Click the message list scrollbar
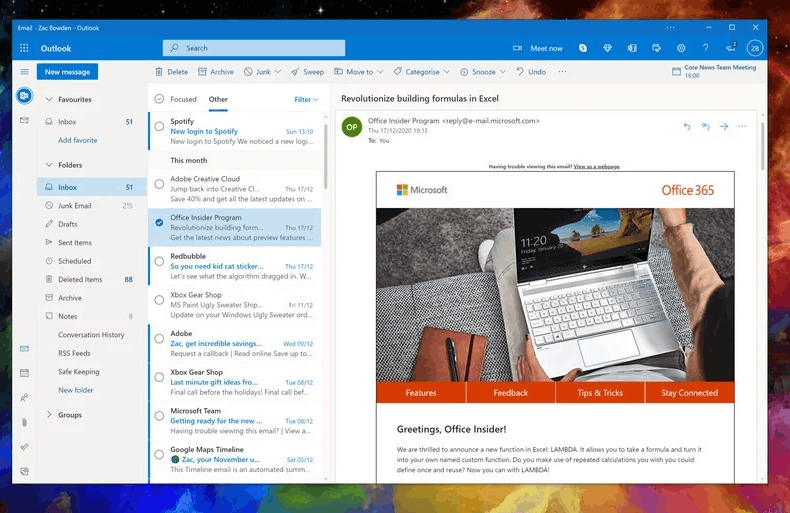790x513 pixels. tap(325, 156)
